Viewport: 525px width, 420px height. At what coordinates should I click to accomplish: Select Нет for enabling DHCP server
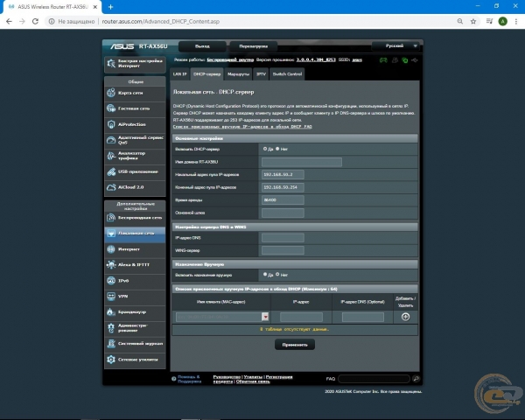(x=277, y=149)
